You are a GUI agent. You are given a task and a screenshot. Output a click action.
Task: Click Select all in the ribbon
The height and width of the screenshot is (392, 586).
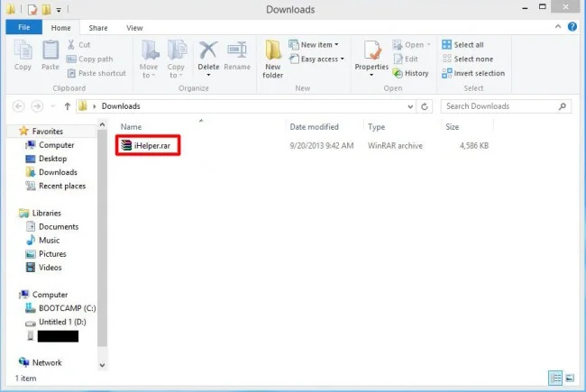(462, 45)
